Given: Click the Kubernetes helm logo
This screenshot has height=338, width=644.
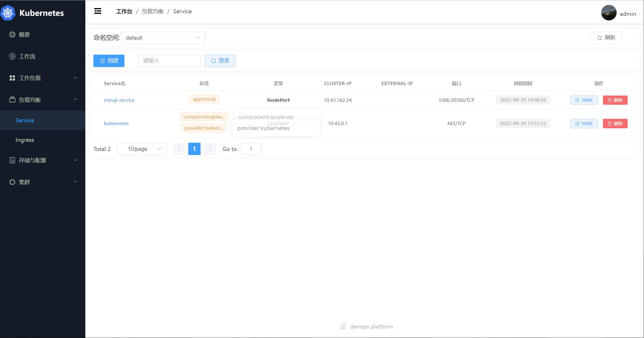Looking at the screenshot, I should pyautogui.click(x=8, y=13).
